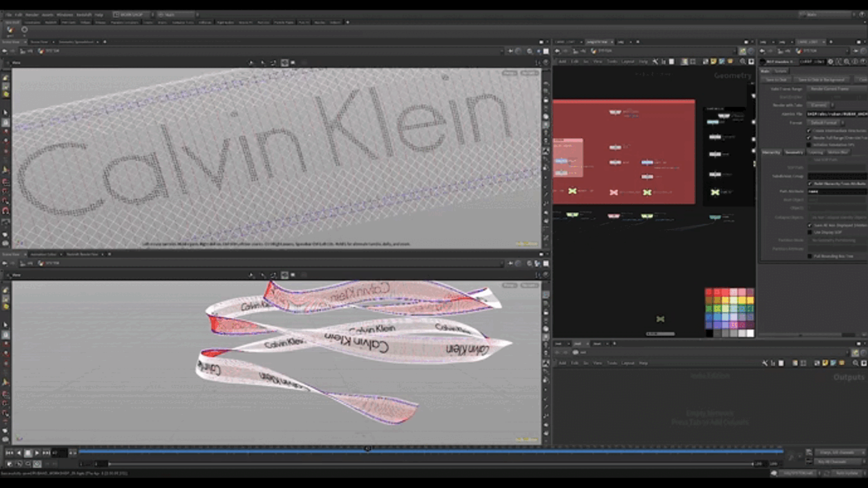Select the Motion Blur parameter tab
Image resolution: width=868 pixels, height=488 pixels.
coord(838,152)
